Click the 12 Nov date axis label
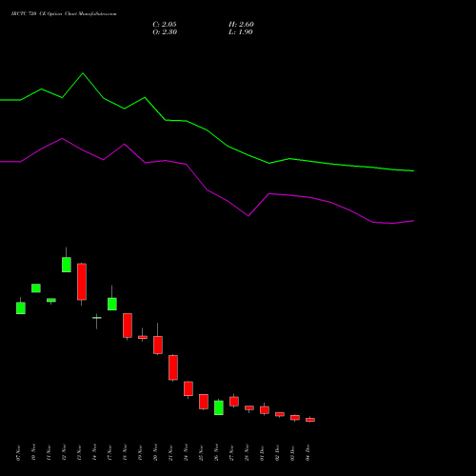This screenshot has width=476, height=476. (x=64, y=453)
